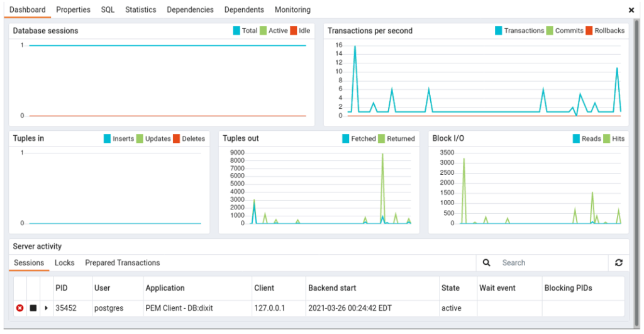Screen dimensions: 644x334
Task: Toggle the Idle legend in Database sessions
Action: (294, 31)
